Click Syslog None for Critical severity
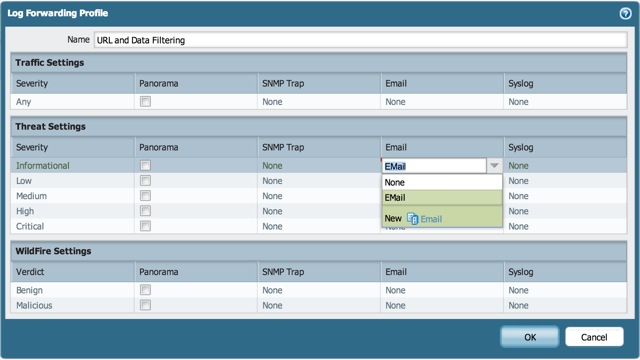This screenshot has width=640, height=360. [x=518, y=226]
